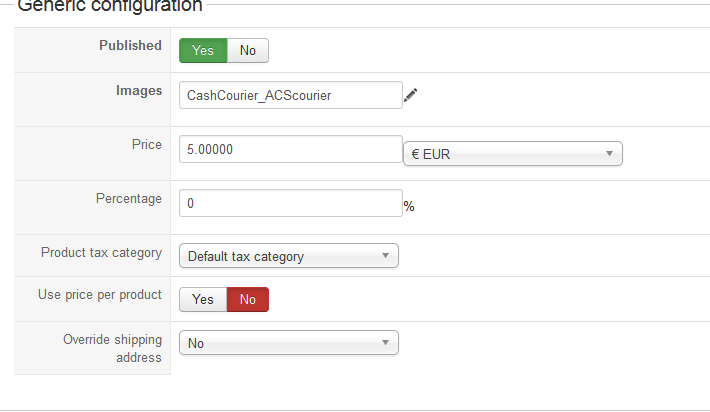
Task: Set Published to No
Action: [248, 50]
